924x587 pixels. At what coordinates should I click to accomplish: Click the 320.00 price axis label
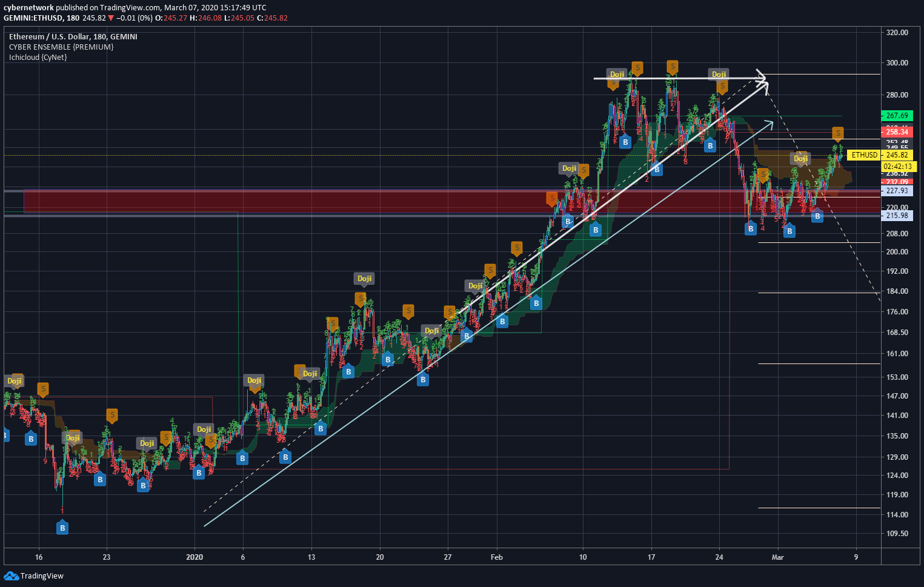coord(897,33)
